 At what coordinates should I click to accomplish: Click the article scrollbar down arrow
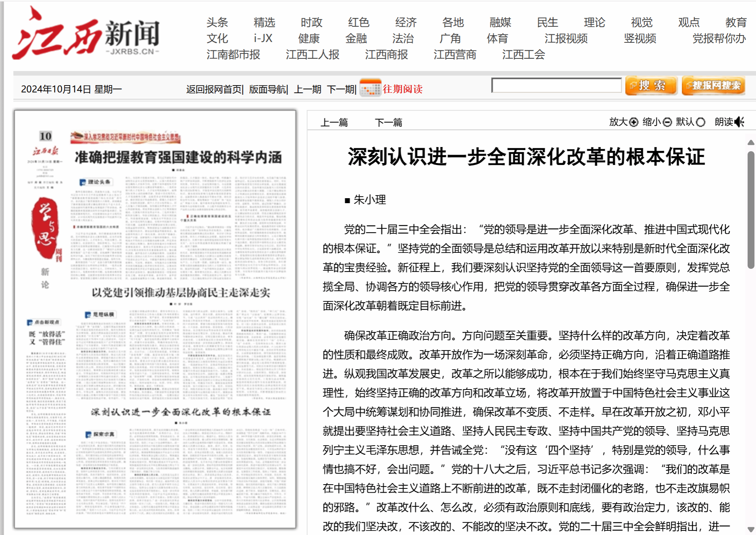coord(751,530)
